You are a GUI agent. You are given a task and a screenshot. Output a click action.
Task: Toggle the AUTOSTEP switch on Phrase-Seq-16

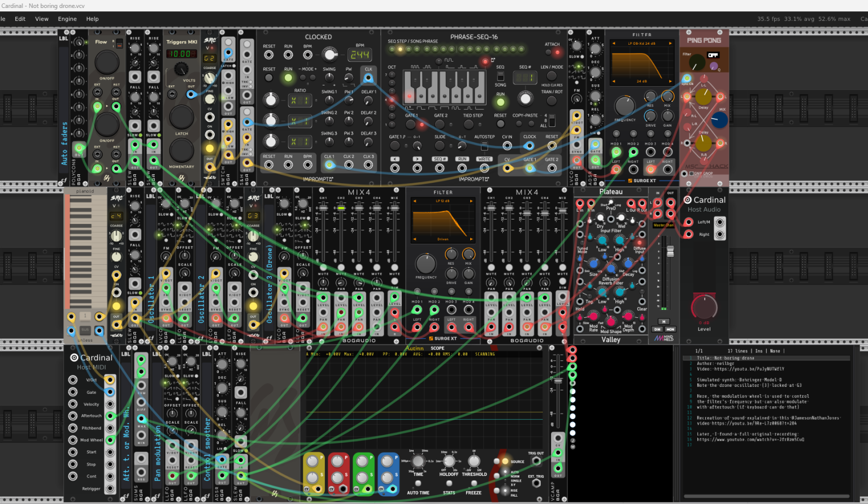(x=484, y=146)
